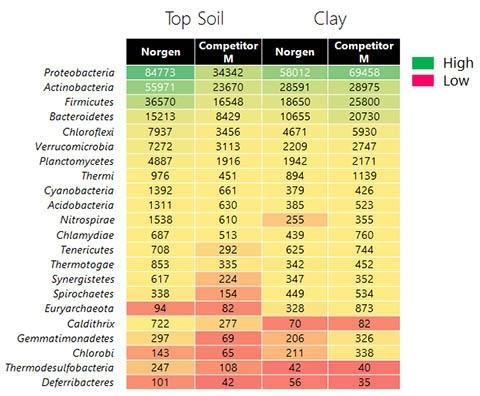Select the Clay heading
Viewport: 480px width, 396px height.
point(330,19)
